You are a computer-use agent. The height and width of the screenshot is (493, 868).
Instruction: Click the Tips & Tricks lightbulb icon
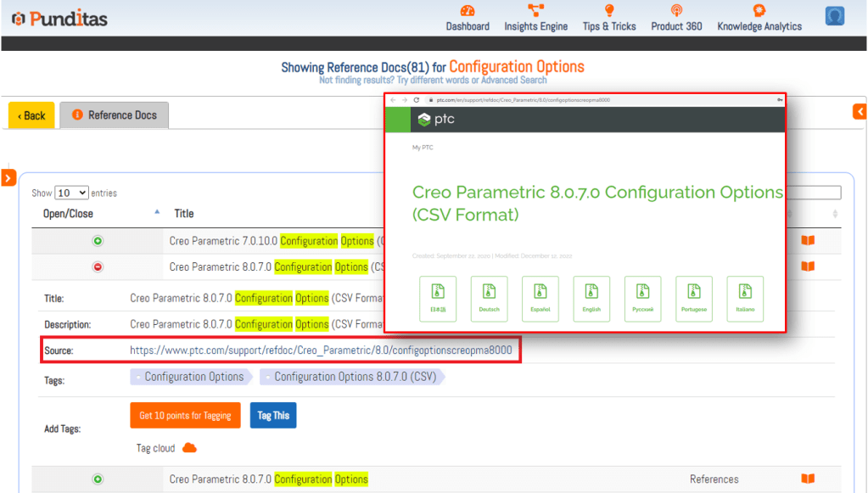[x=608, y=11]
